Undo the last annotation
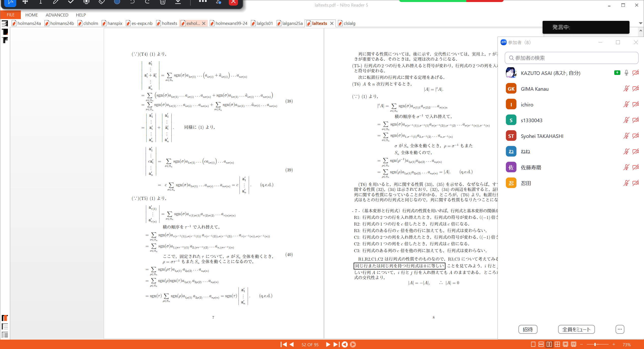Screen dimensions: 644x349 [x=132, y=2]
